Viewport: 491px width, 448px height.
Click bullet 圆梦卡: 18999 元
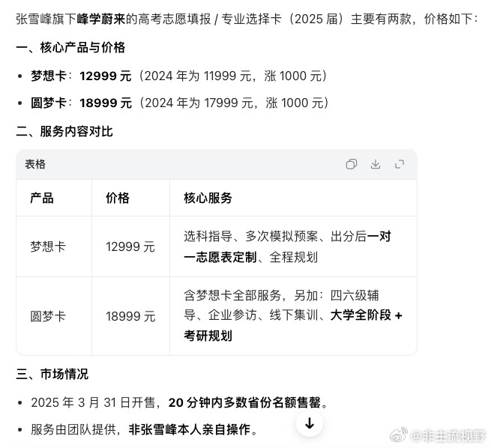tap(81, 103)
